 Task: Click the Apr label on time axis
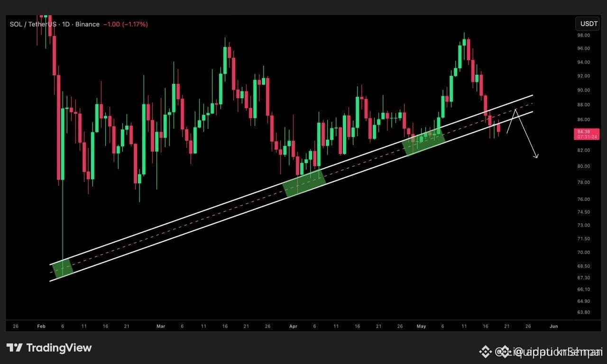click(x=293, y=326)
